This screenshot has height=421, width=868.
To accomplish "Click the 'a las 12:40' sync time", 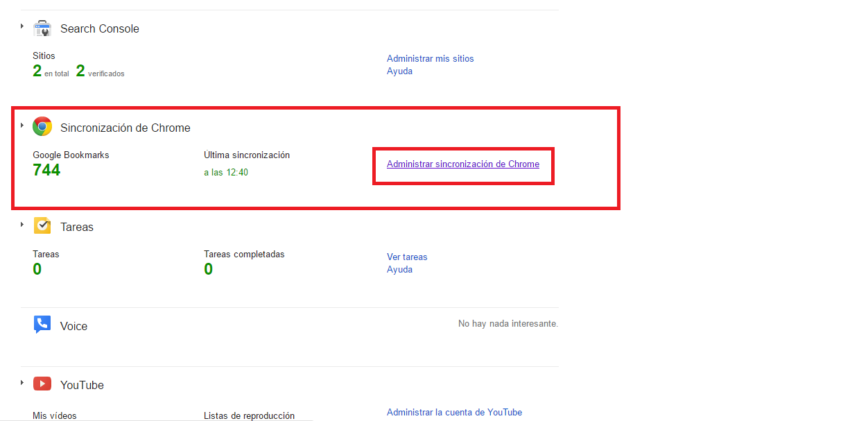I will 226,173.
